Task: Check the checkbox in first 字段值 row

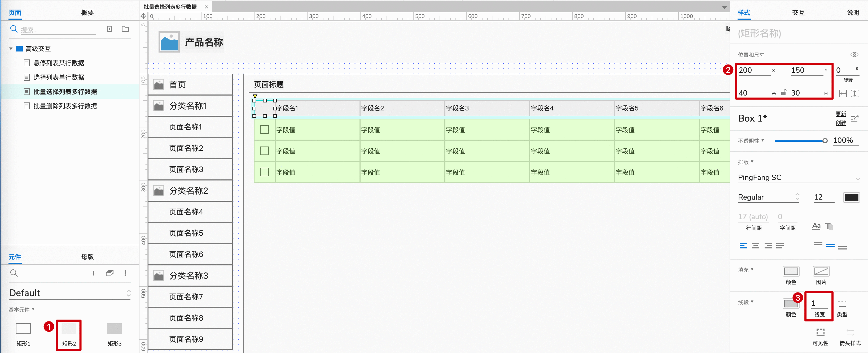Action: [265, 130]
